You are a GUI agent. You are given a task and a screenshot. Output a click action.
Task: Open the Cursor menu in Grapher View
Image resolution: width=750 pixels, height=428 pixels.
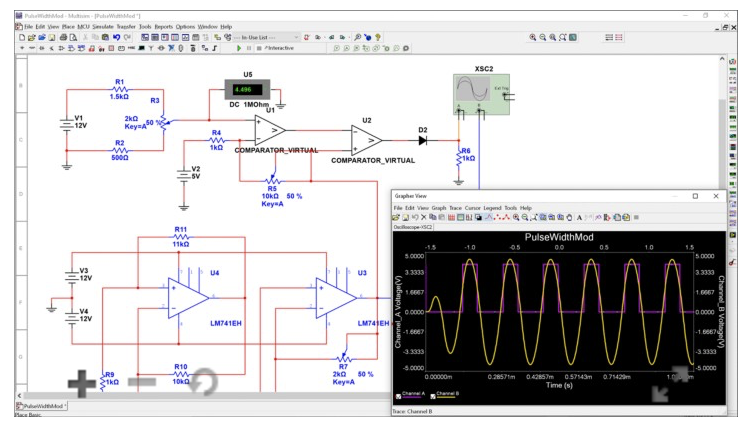(473, 208)
